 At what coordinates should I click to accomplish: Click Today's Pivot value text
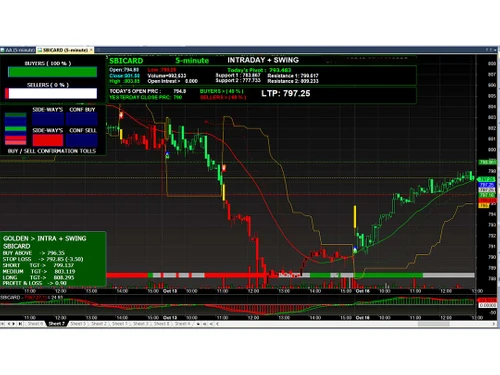[259, 70]
